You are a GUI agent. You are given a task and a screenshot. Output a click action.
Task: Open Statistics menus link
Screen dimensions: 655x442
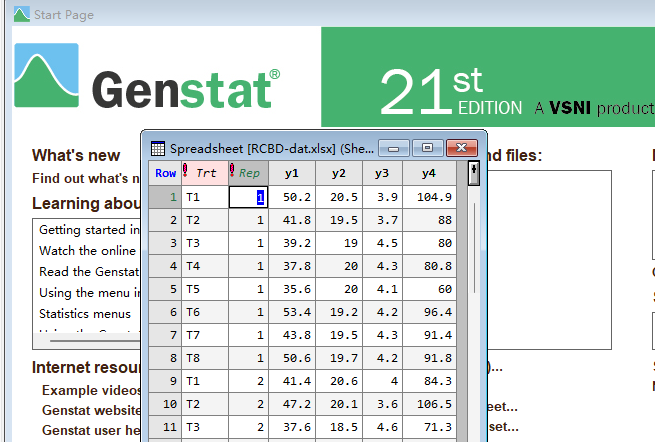coord(85,314)
